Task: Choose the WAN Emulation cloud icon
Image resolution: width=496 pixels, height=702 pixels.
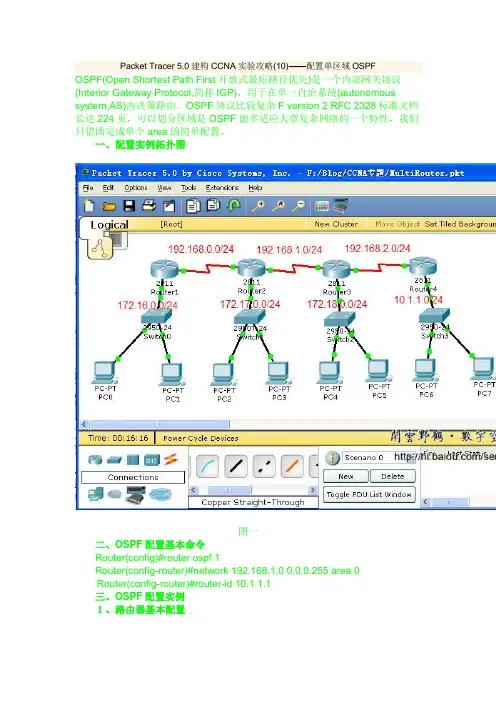Action: click(x=115, y=494)
